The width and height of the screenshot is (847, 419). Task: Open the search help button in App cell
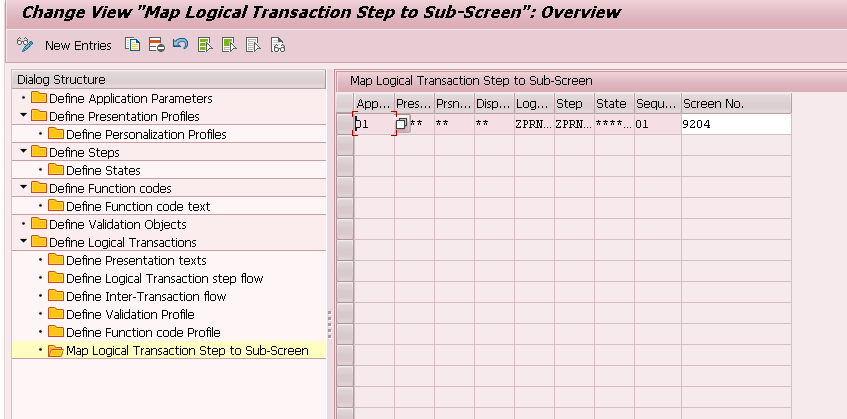click(x=401, y=124)
